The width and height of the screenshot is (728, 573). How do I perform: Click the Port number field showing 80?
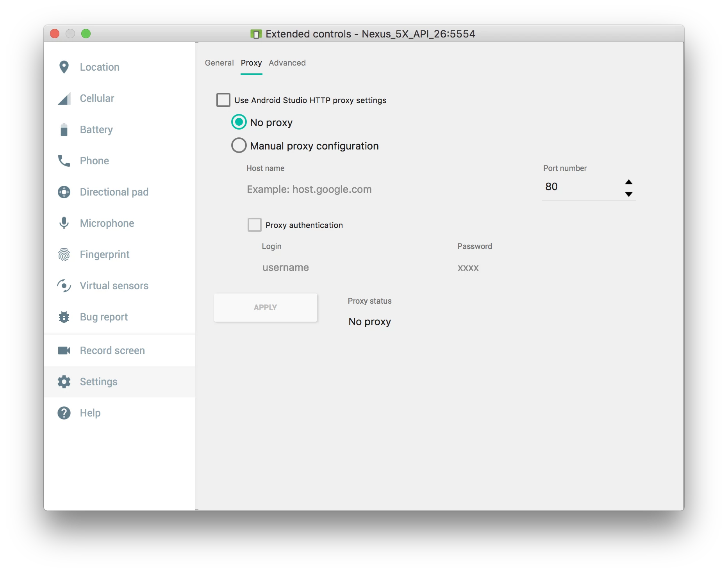(x=582, y=187)
